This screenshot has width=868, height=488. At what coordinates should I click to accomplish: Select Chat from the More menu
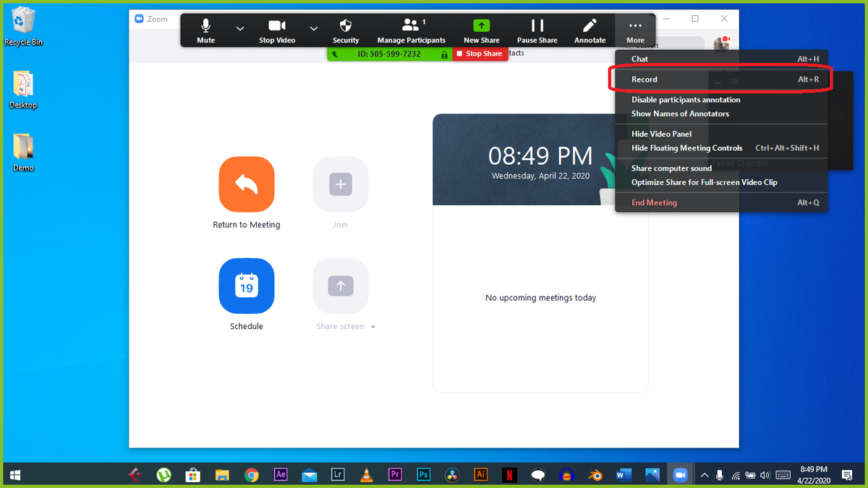pyautogui.click(x=721, y=59)
